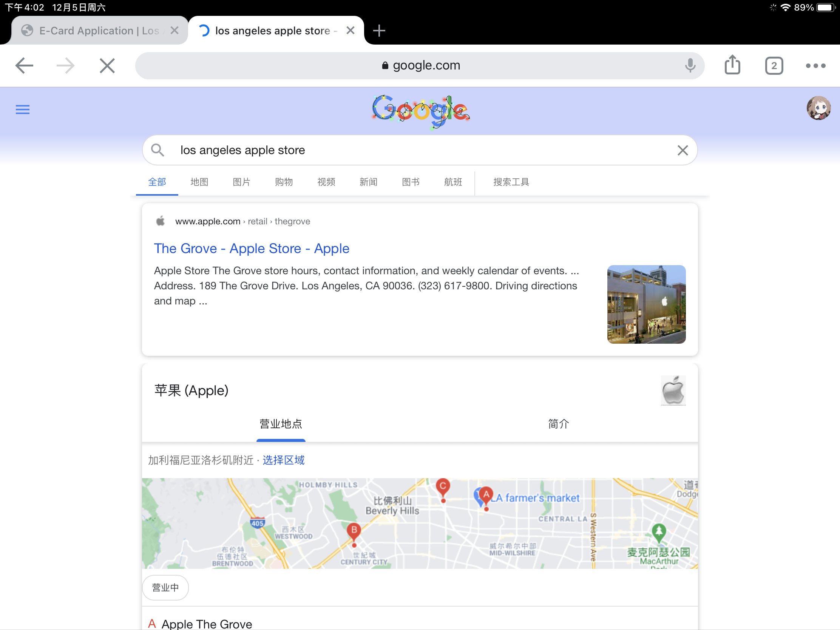Close the E-Card Application tab
Screen dimensions: 840x630
(174, 30)
